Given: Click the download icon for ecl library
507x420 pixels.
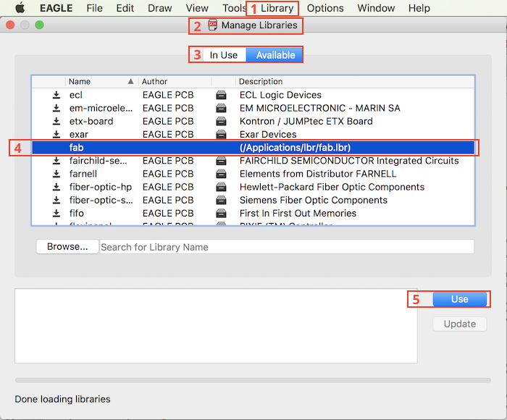Looking at the screenshot, I should (56, 95).
